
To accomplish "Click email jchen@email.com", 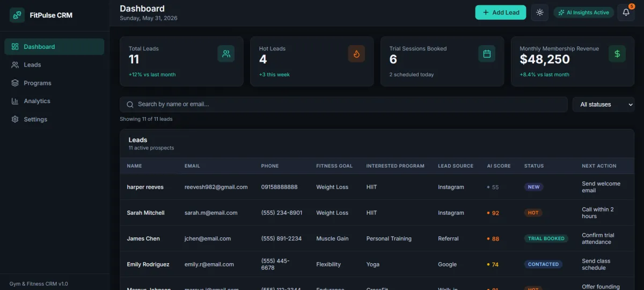I will coord(208,239).
